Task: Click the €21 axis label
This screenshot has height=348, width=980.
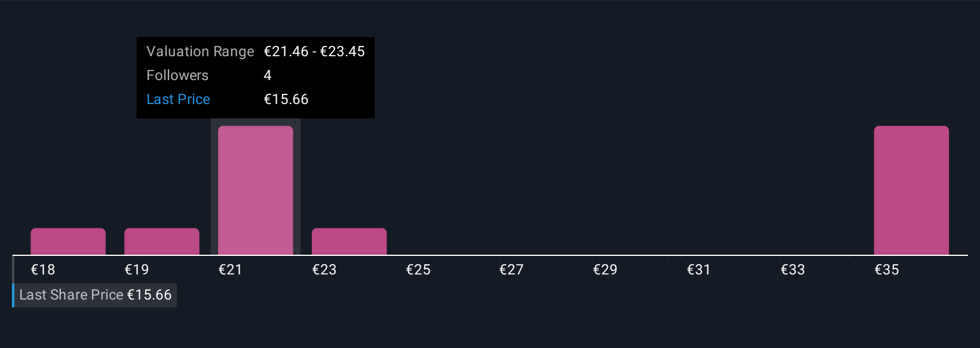Action: pos(230,270)
